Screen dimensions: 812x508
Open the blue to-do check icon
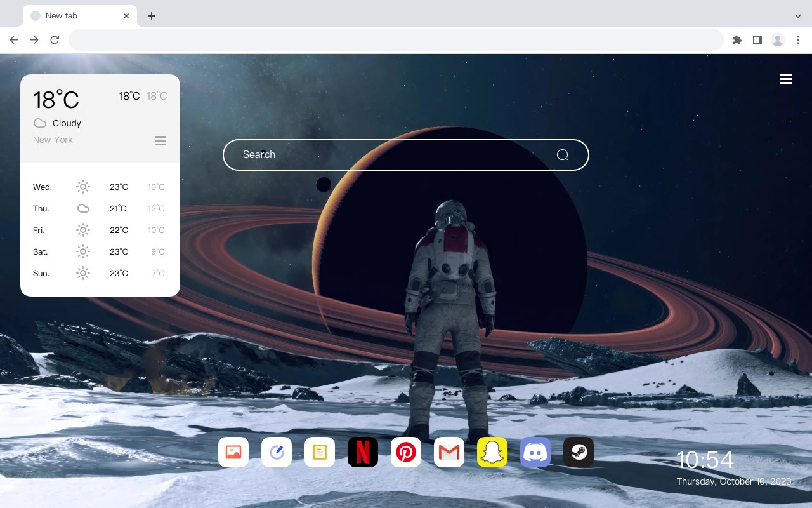277,452
